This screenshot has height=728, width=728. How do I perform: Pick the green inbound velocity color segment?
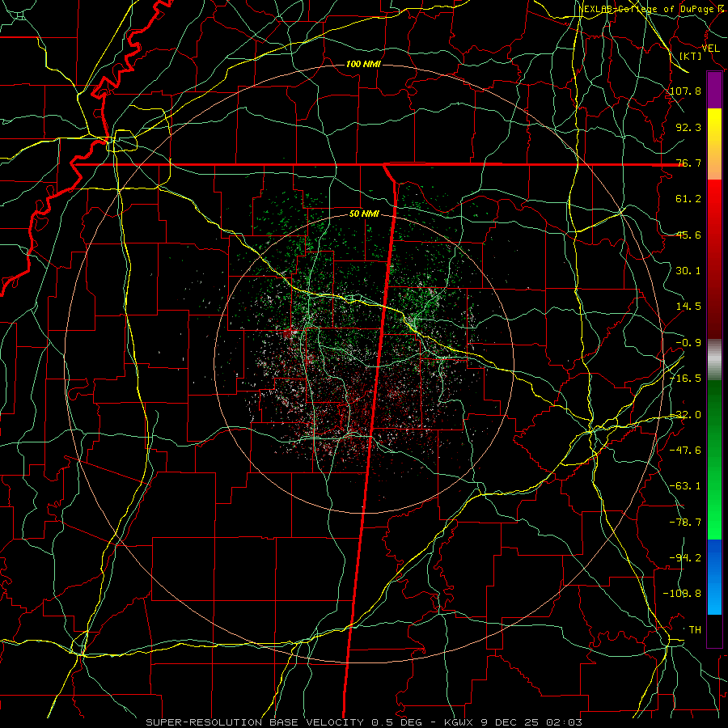click(714, 459)
